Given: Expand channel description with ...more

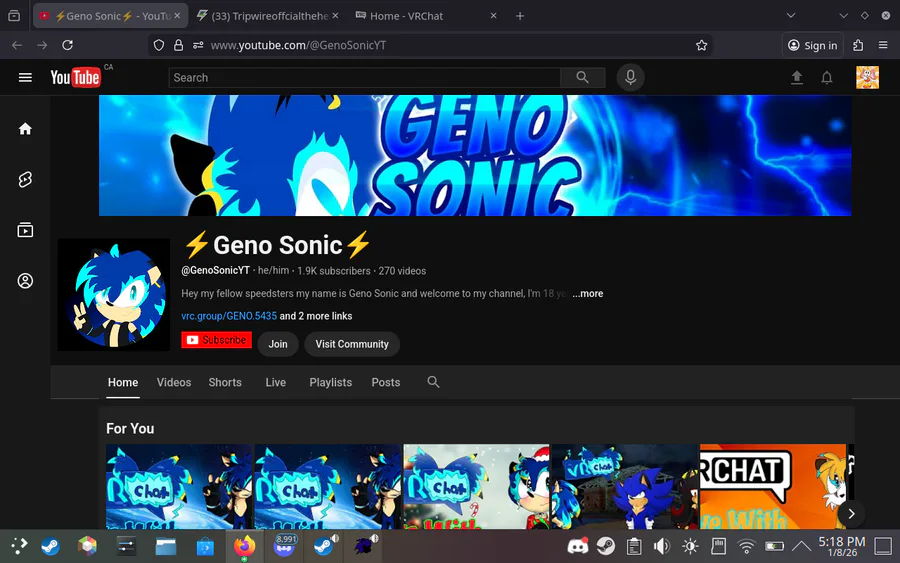Looking at the screenshot, I should pyautogui.click(x=588, y=293).
